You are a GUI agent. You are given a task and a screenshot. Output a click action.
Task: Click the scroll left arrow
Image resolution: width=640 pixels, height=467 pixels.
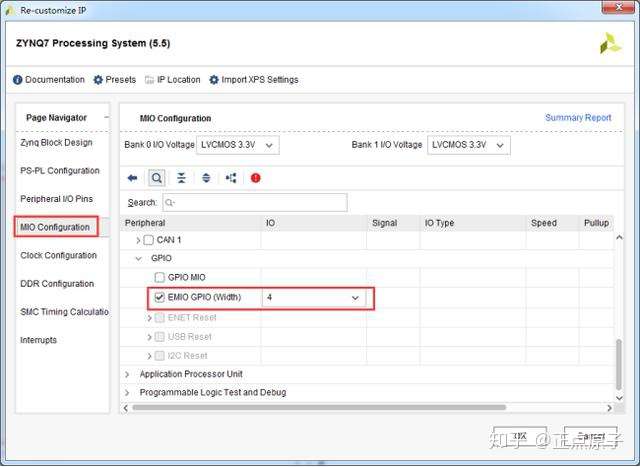(126, 407)
